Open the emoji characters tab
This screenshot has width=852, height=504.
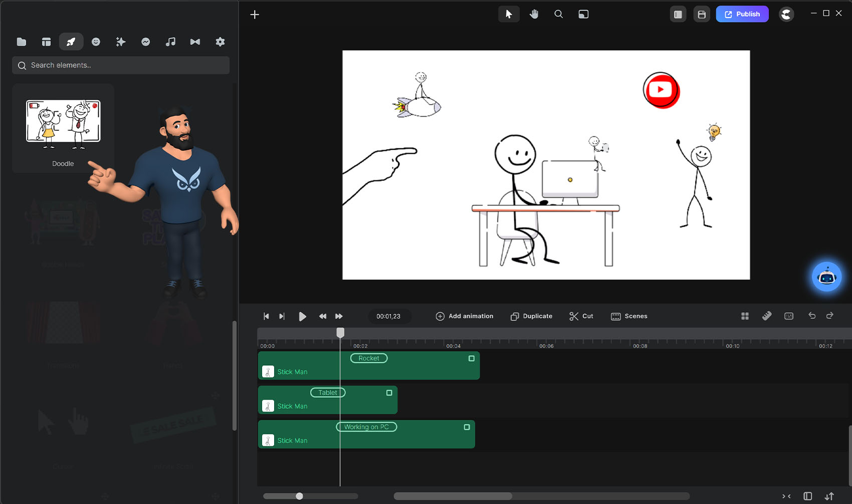(x=96, y=42)
